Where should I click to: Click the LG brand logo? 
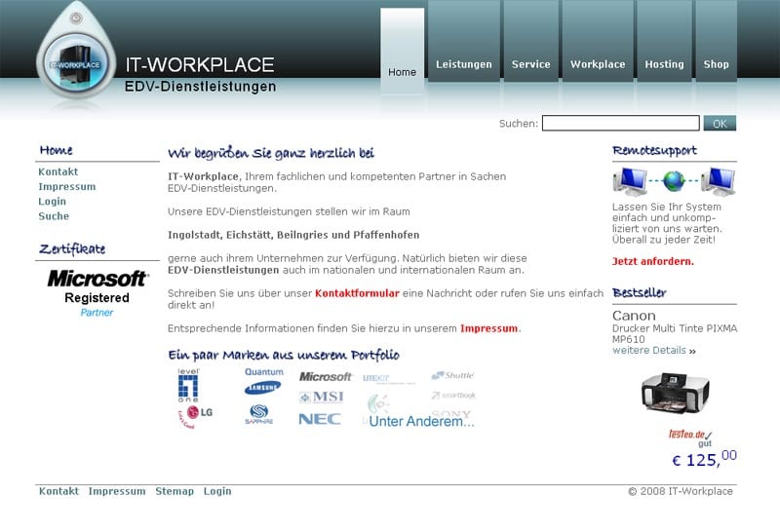[196, 416]
